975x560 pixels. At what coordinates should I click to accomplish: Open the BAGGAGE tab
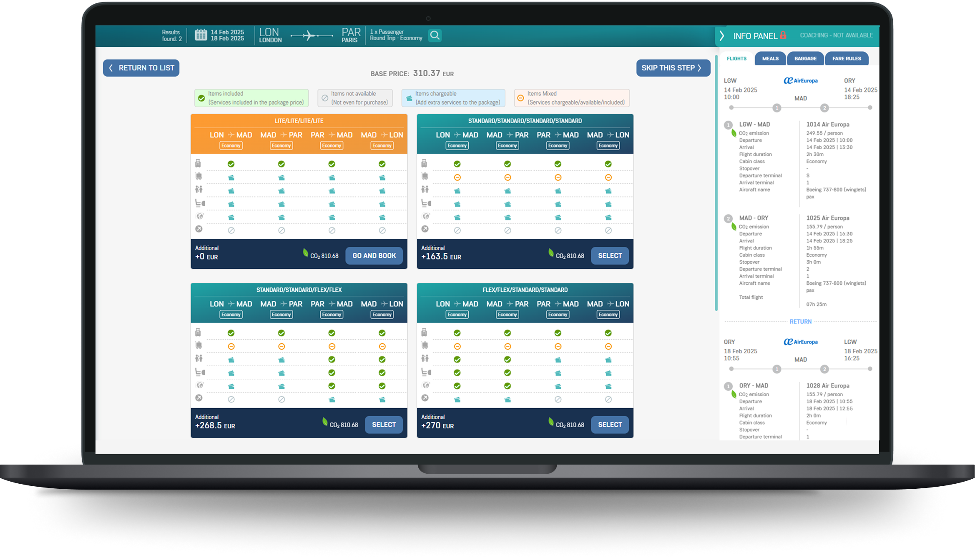805,59
